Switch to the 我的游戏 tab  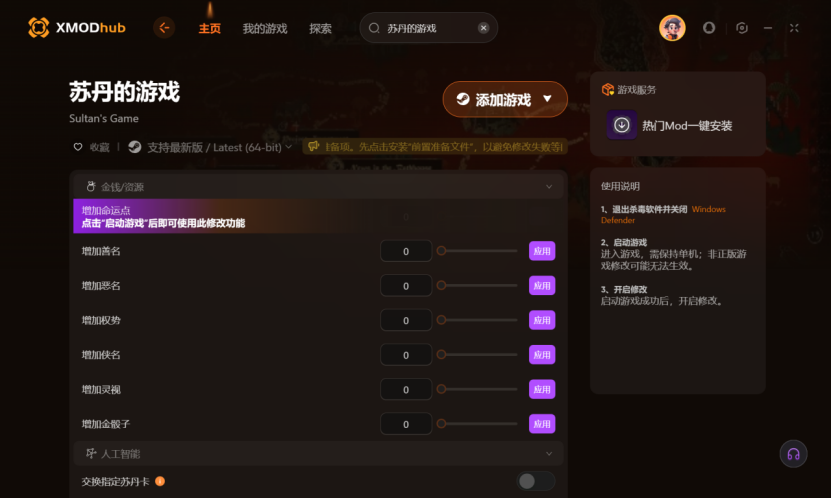point(264,28)
